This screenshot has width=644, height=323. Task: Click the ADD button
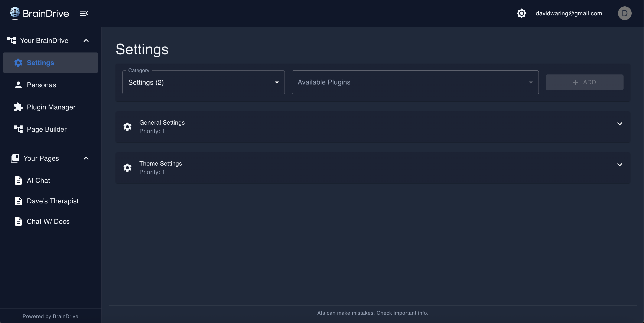point(584,82)
